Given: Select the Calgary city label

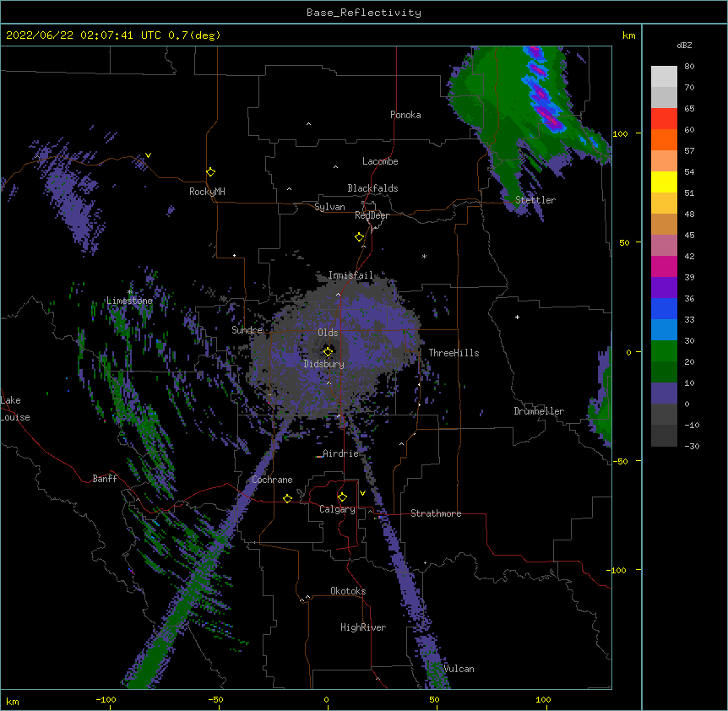Looking at the screenshot, I should tap(337, 509).
